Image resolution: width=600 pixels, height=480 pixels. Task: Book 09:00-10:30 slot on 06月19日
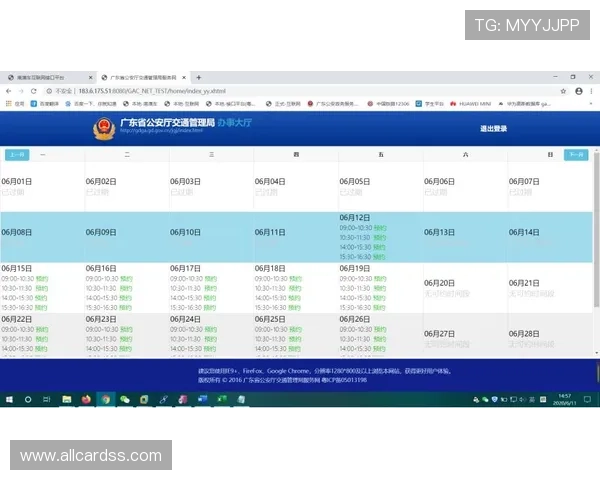[x=380, y=279]
